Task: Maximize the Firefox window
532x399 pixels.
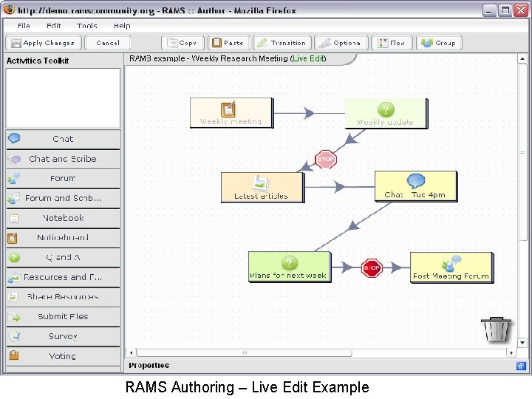Action: [505, 10]
